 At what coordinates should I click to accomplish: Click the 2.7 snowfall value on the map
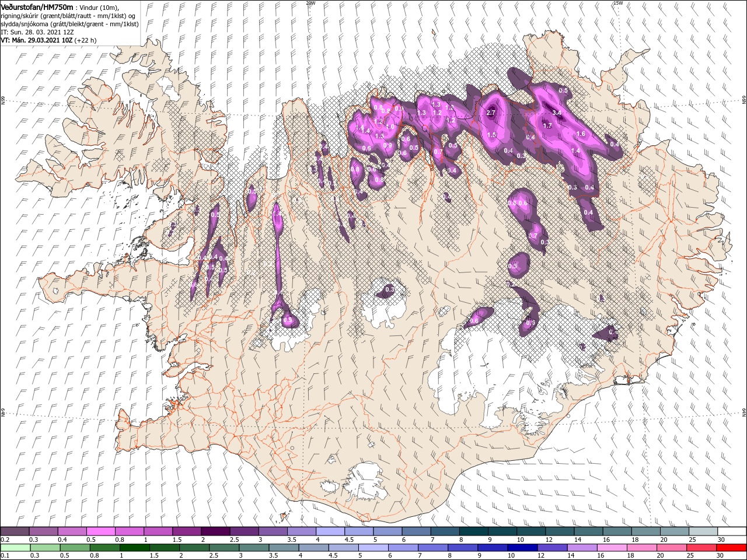pyautogui.click(x=491, y=113)
